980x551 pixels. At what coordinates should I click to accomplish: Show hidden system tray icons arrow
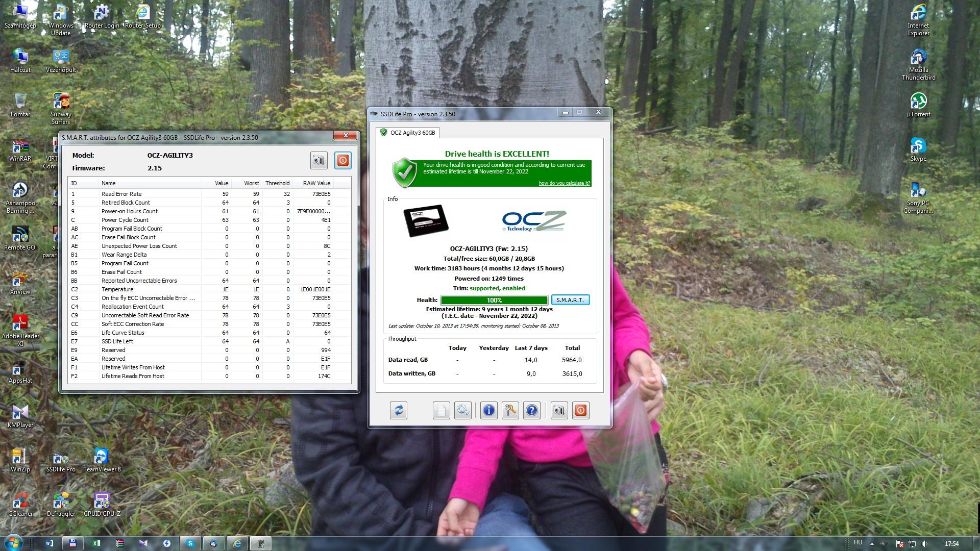click(871, 544)
